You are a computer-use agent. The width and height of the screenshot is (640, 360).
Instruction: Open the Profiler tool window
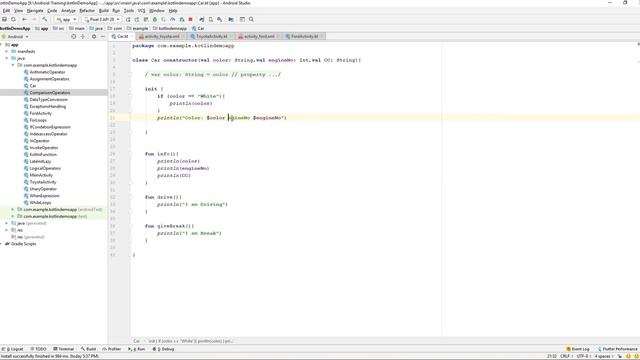(112, 349)
